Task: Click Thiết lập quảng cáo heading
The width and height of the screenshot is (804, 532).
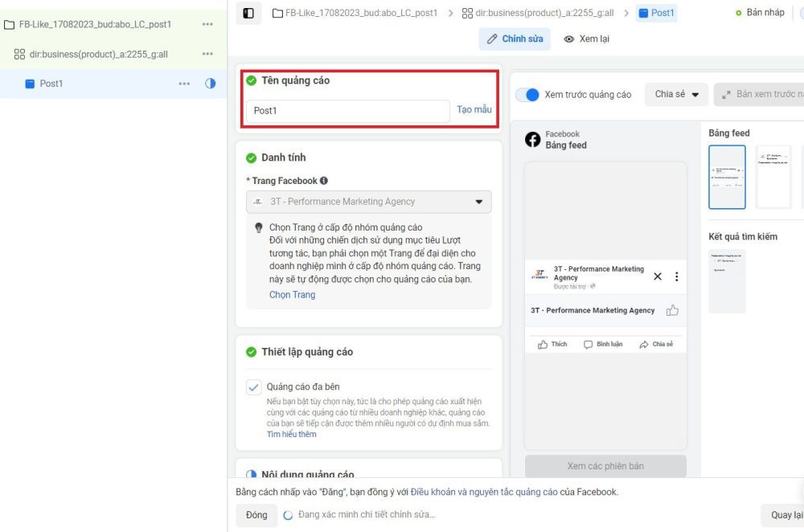Action: click(x=307, y=352)
